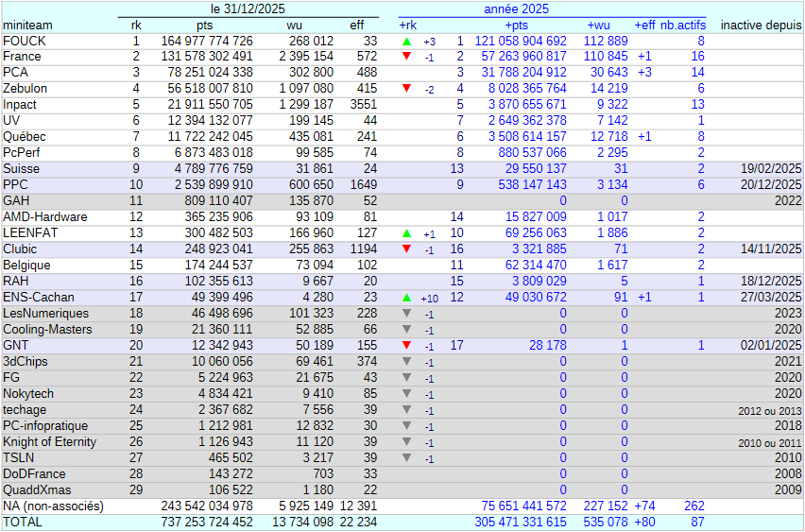Click the grey down arrow in Nokytech row
Viewport: 805px width, 532px height.
[406, 393]
